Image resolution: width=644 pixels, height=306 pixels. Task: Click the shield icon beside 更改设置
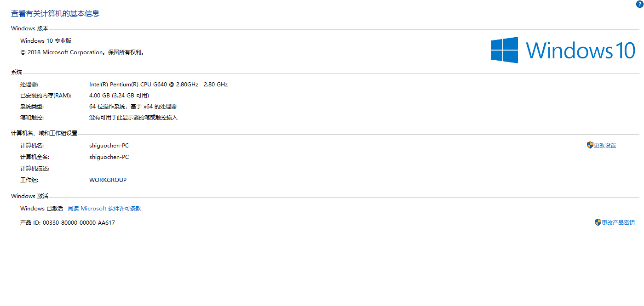(x=590, y=145)
